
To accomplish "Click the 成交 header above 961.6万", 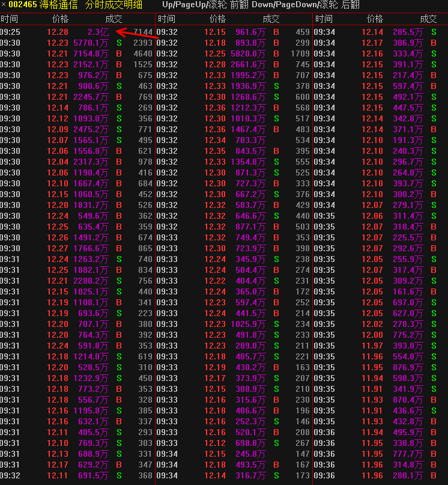I will coord(271,19).
